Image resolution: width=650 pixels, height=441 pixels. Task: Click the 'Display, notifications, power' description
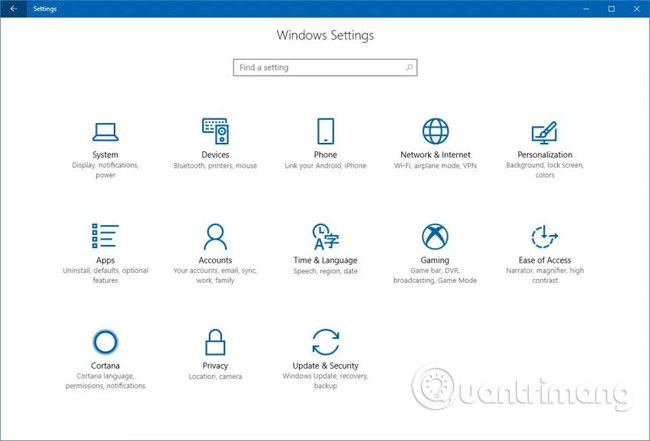[105, 170]
